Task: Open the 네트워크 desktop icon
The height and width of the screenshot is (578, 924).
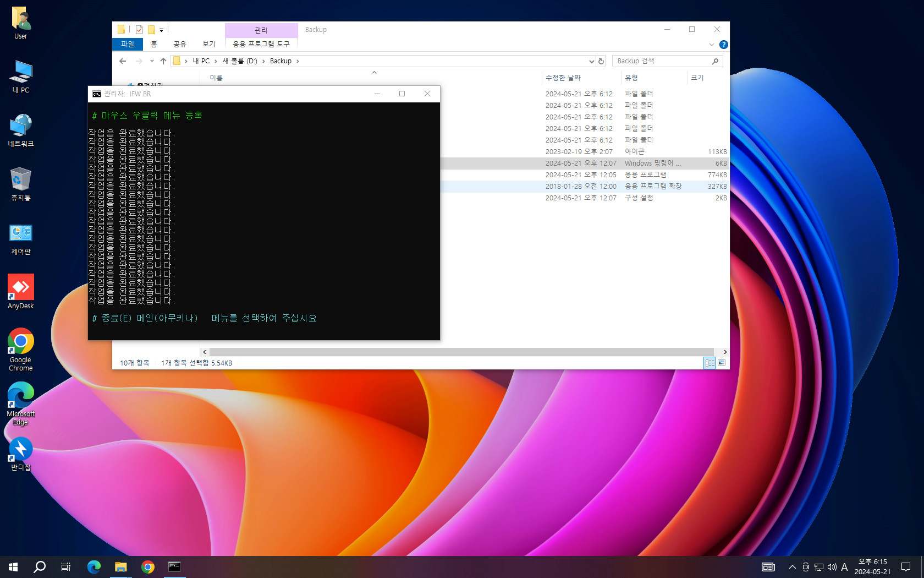Action: click(21, 130)
